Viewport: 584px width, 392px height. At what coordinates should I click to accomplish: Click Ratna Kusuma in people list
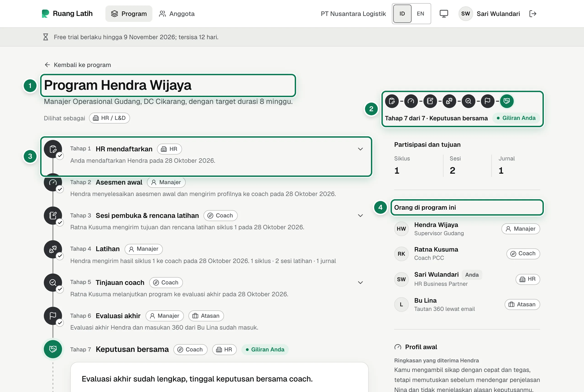coord(436,250)
